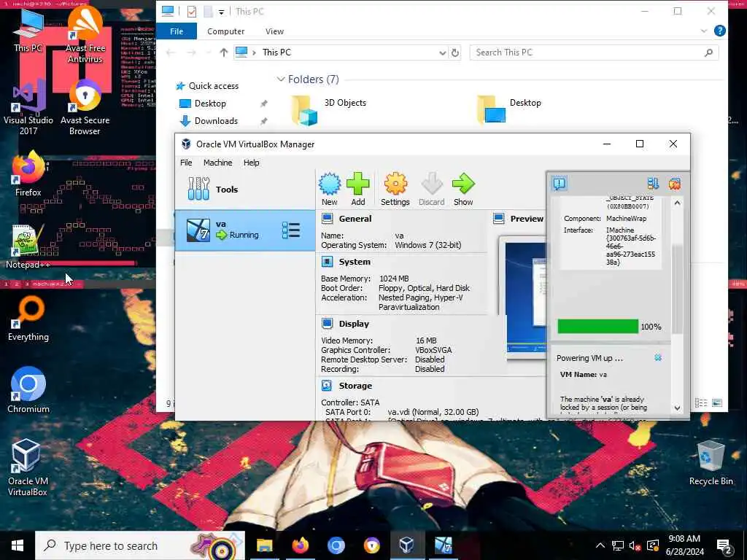The width and height of the screenshot is (747, 560).
Task: Click the File Explorer icon in the taskbar
Action: (x=264, y=545)
